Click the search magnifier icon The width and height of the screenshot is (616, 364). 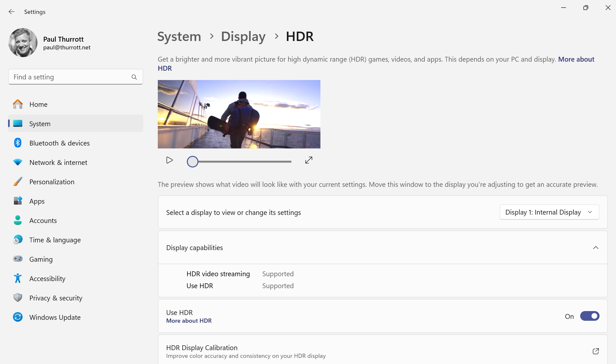[x=134, y=77]
